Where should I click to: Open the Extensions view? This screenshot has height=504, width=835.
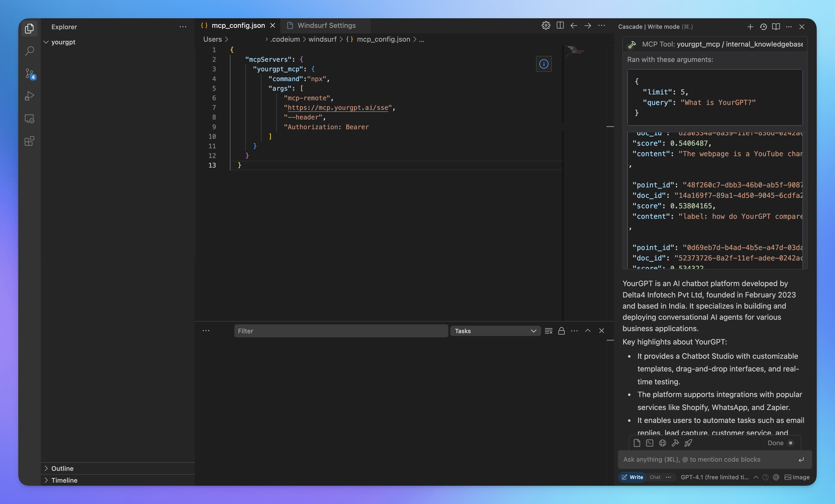(x=29, y=141)
